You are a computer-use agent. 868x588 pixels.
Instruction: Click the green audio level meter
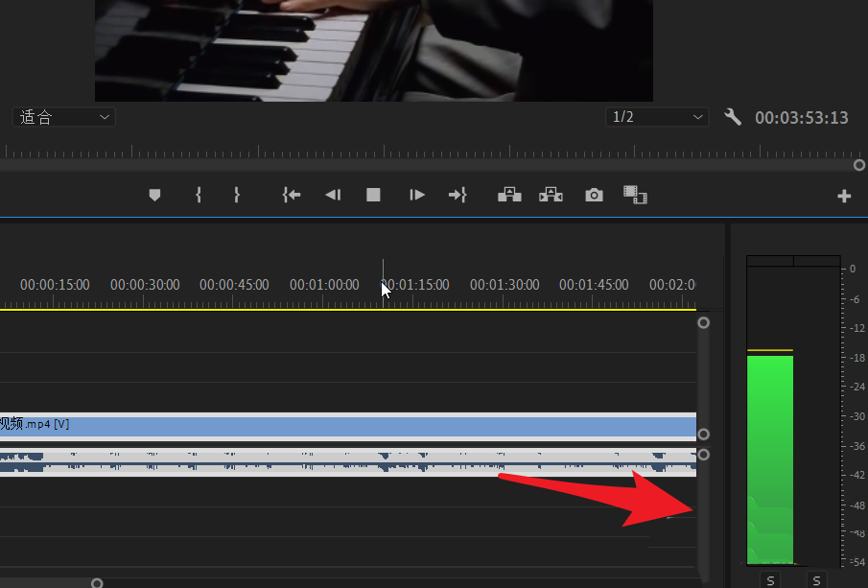(x=770, y=459)
